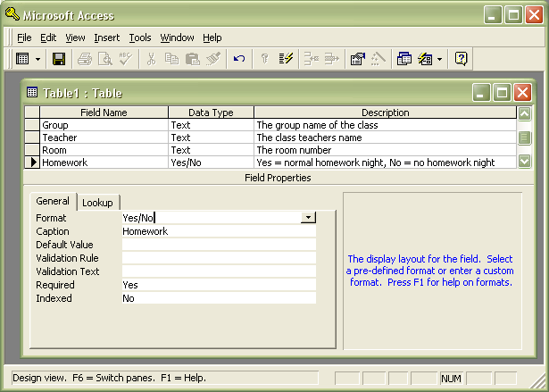
Task: Click the Room field name cell
Action: [104, 150]
